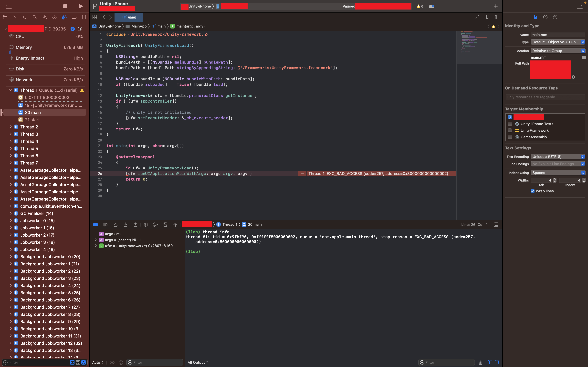588x367 pixels.
Task: Select the main editor tab
Action: (x=129, y=17)
